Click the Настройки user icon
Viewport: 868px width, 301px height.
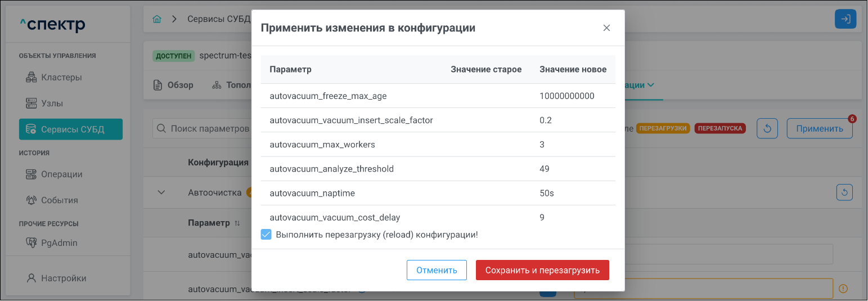click(32, 278)
